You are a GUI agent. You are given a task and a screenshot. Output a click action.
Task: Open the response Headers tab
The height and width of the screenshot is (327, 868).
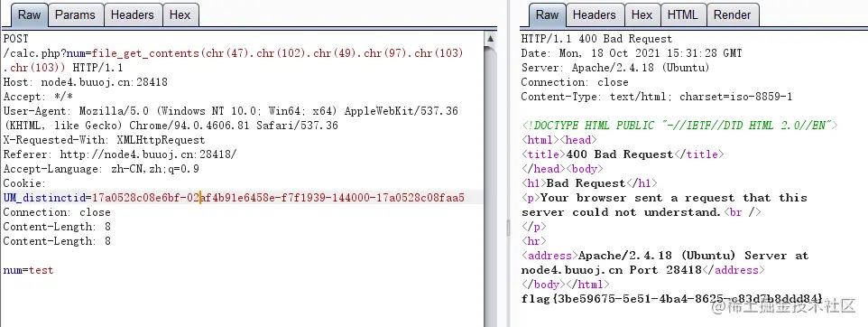(595, 15)
